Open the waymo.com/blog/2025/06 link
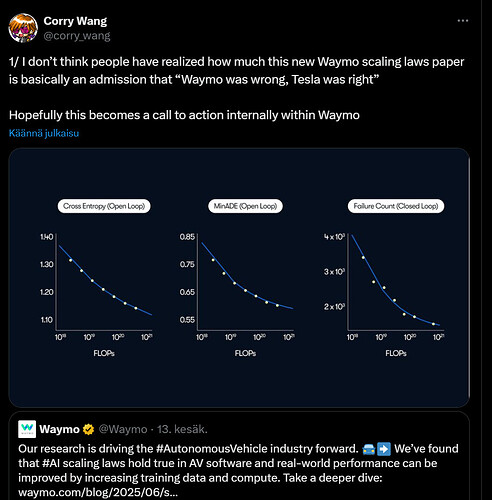The height and width of the screenshot is (500, 492). 98,493
